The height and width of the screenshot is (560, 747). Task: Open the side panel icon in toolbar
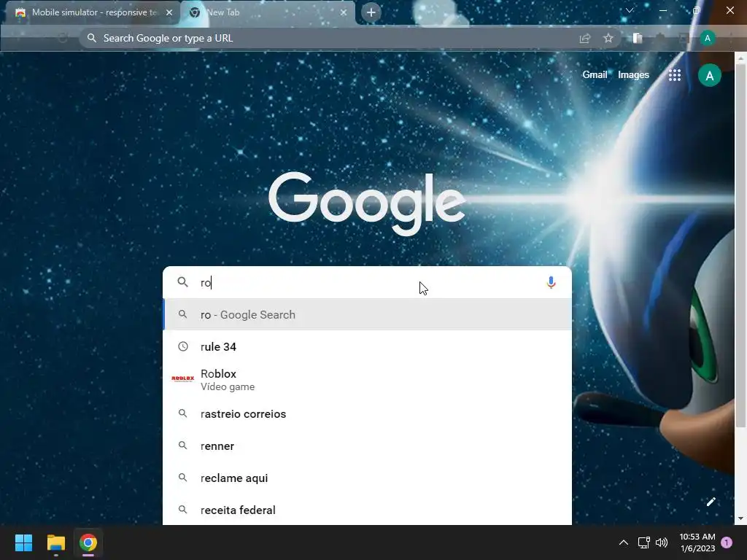[x=638, y=39]
